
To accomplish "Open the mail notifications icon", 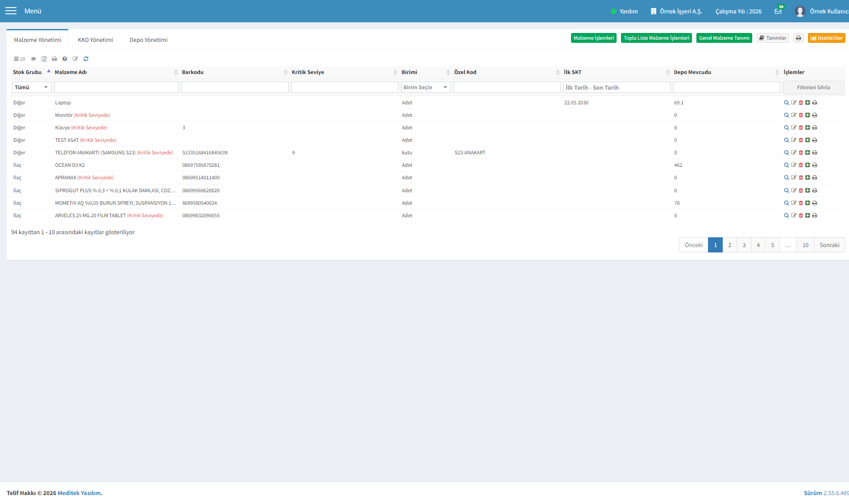I will (x=778, y=11).
